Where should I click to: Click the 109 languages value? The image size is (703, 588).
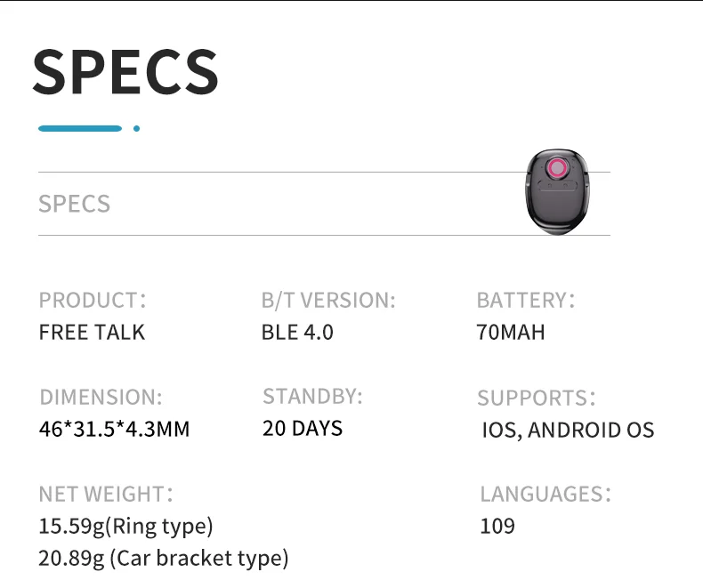point(497,526)
